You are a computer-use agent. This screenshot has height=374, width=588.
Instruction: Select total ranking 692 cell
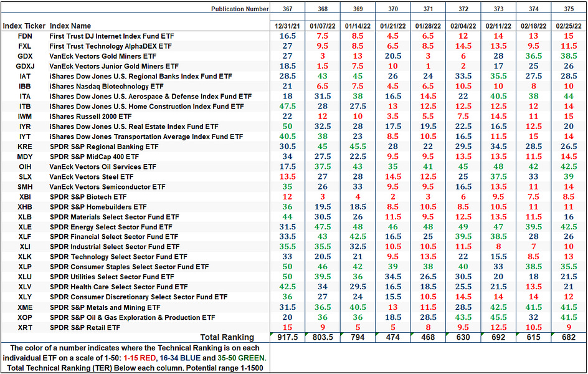tap(498, 337)
